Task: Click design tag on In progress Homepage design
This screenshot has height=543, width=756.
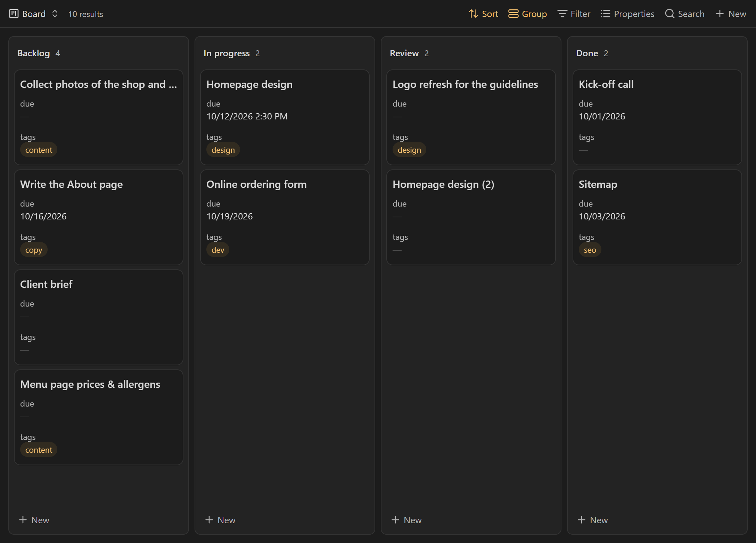Action: pyautogui.click(x=223, y=150)
